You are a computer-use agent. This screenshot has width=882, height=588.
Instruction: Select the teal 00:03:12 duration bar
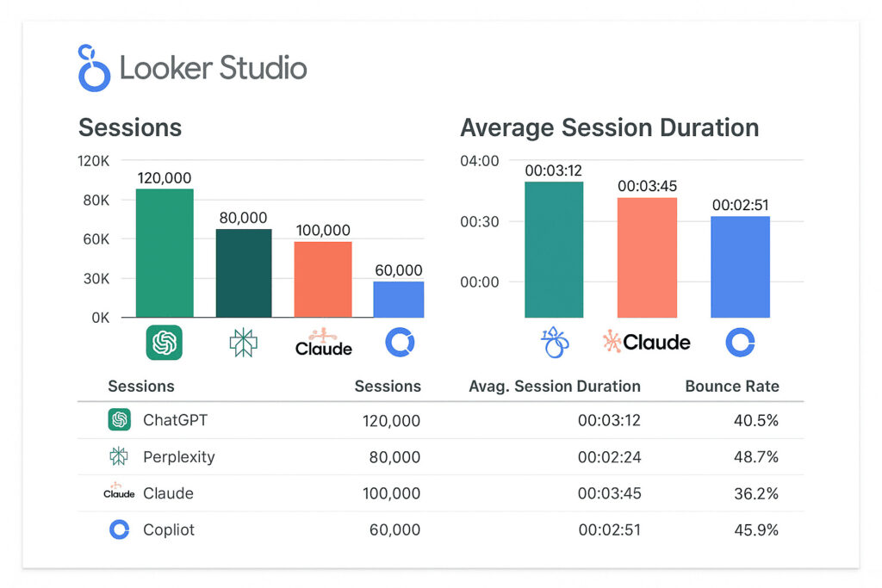tap(554, 250)
